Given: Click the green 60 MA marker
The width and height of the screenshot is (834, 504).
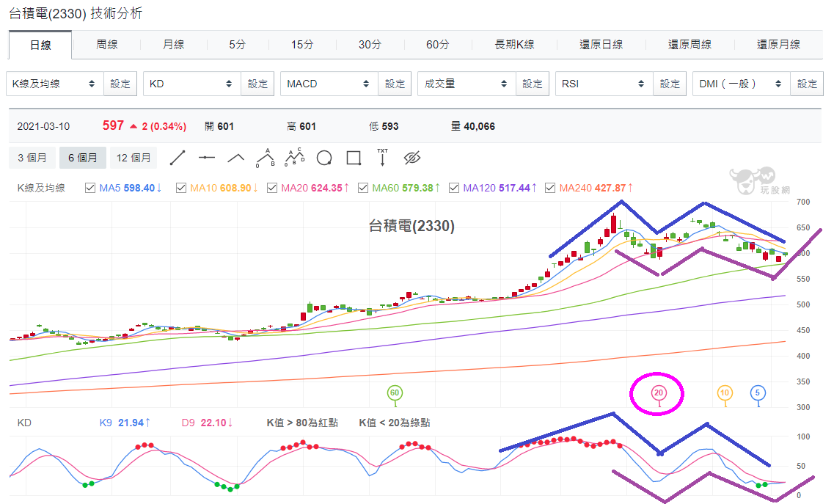Looking at the screenshot, I should (x=394, y=393).
